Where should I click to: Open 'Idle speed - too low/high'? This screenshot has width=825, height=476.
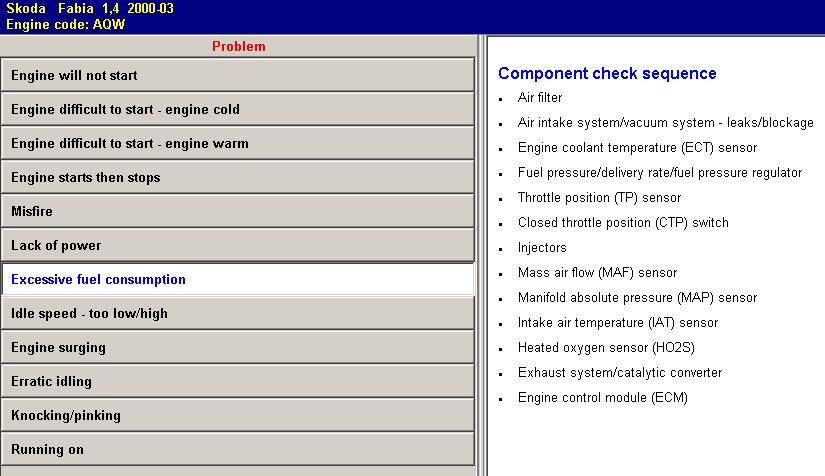click(x=238, y=313)
